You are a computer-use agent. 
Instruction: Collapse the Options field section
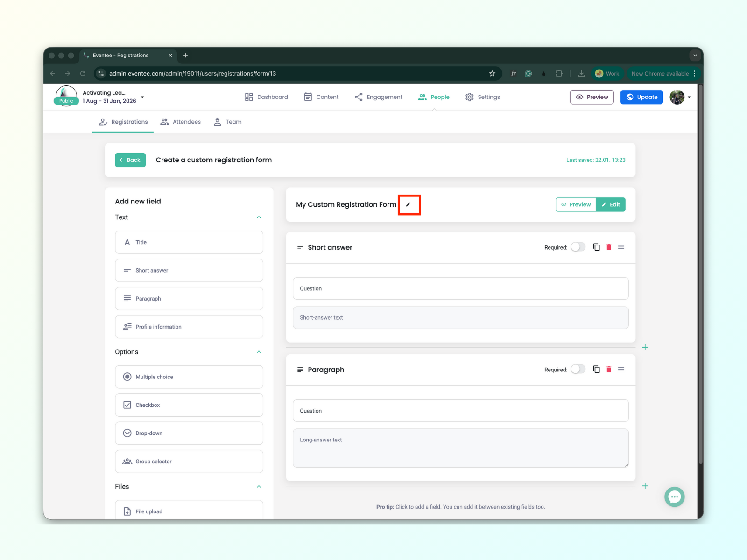tap(259, 352)
